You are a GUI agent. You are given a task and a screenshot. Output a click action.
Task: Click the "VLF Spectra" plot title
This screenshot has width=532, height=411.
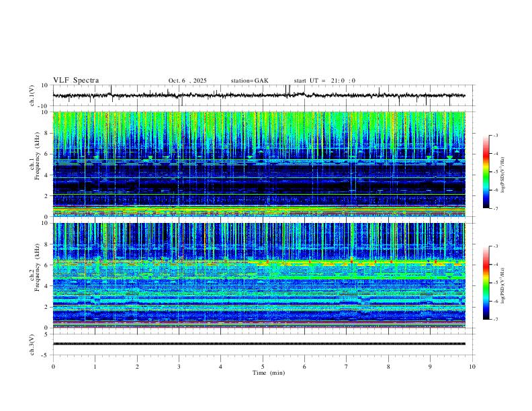click(x=76, y=81)
